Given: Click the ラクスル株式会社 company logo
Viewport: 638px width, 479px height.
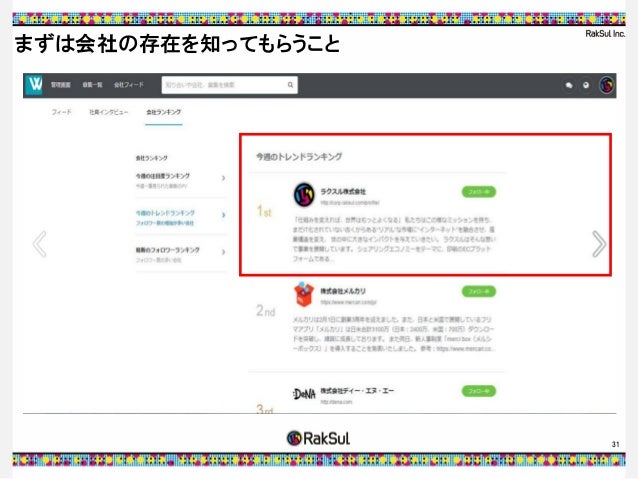Looking at the screenshot, I should click(304, 195).
